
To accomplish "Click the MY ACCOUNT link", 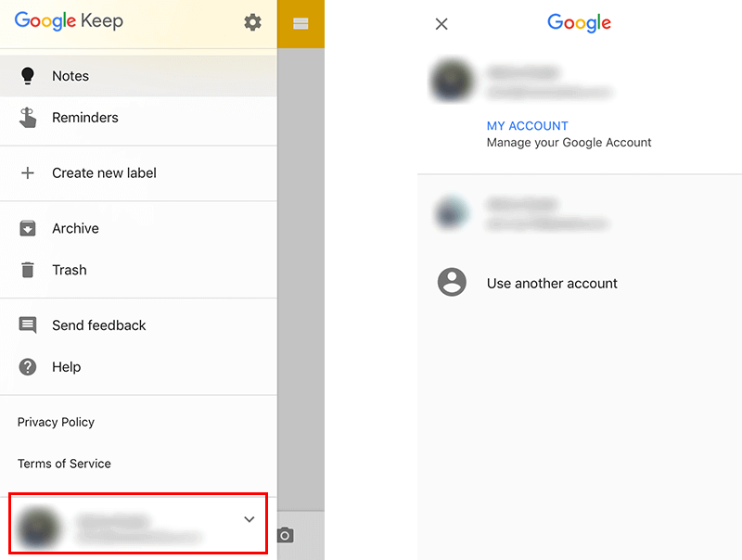I will 527,126.
